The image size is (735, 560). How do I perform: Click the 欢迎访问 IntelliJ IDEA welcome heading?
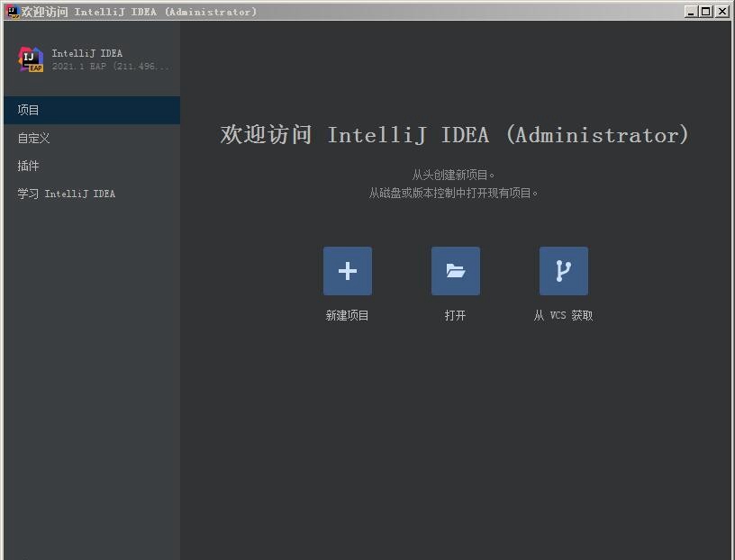pyautogui.click(x=455, y=134)
